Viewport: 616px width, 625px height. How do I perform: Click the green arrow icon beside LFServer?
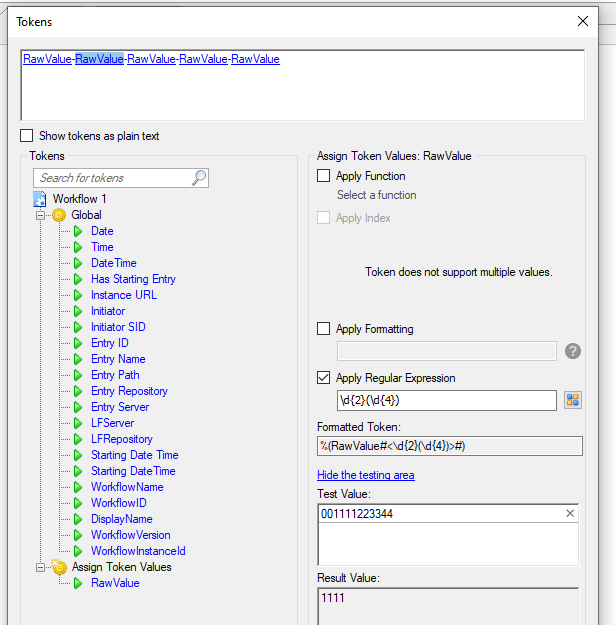pyautogui.click(x=78, y=423)
